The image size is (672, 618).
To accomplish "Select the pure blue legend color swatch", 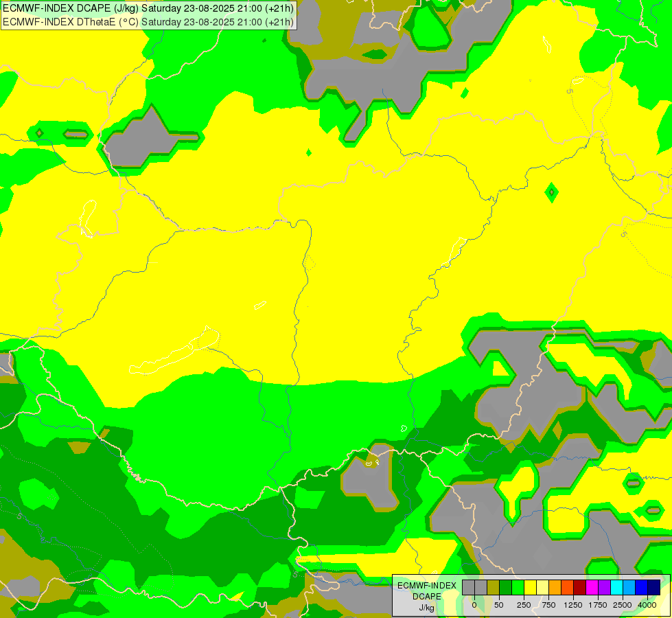I will coord(641,587).
